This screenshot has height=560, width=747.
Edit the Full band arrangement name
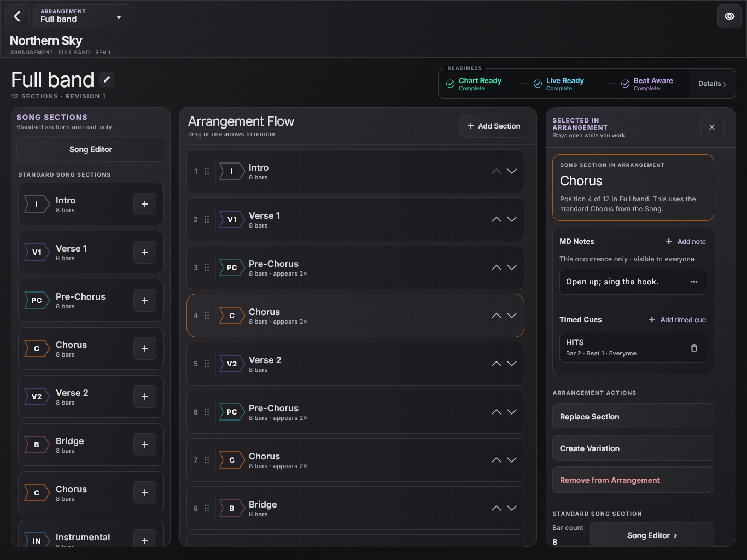107,80
